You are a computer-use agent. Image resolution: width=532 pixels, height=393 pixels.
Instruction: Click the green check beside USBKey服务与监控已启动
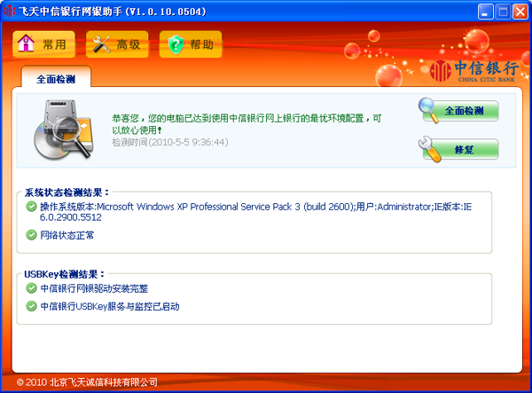(x=31, y=306)
